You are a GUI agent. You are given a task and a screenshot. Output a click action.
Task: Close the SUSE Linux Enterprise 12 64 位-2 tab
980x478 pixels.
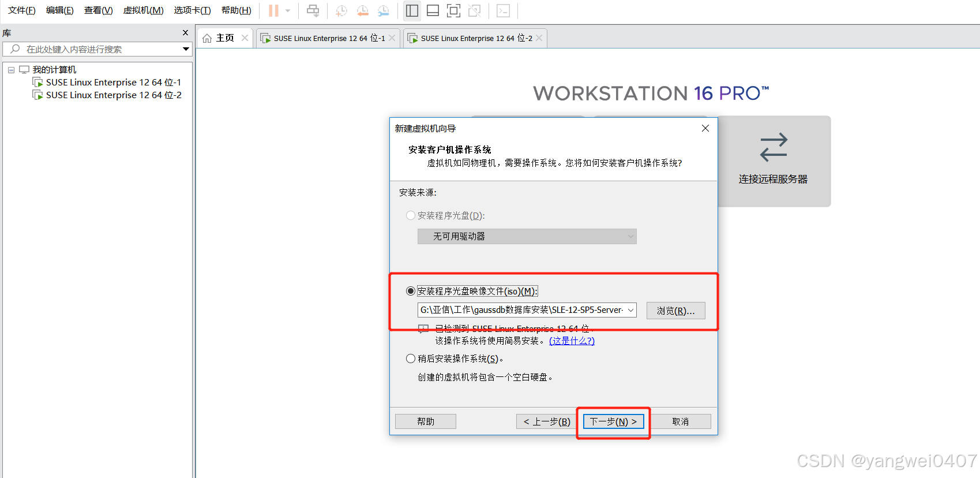point(539,38)
